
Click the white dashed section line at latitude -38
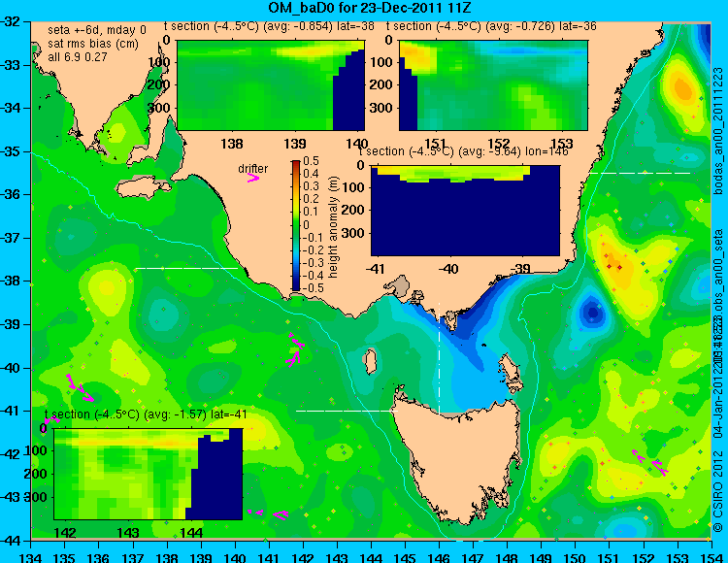coord(186,268)
